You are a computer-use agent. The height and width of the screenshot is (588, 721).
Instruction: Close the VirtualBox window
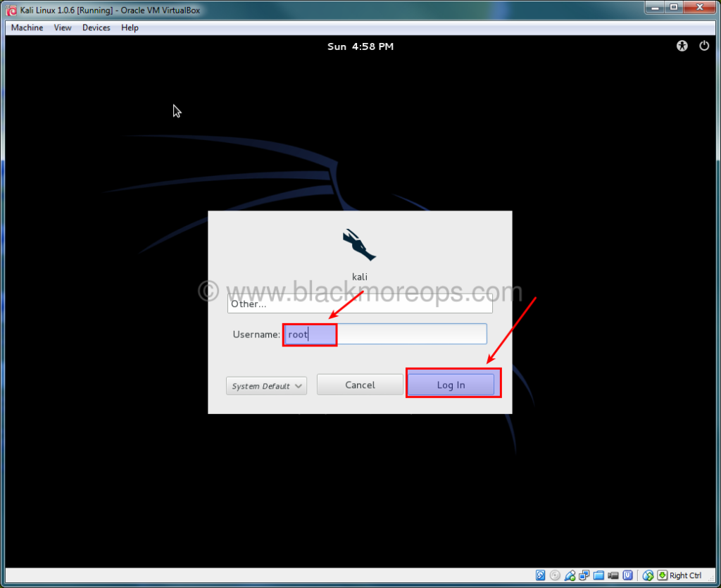[x=700, y=7]
